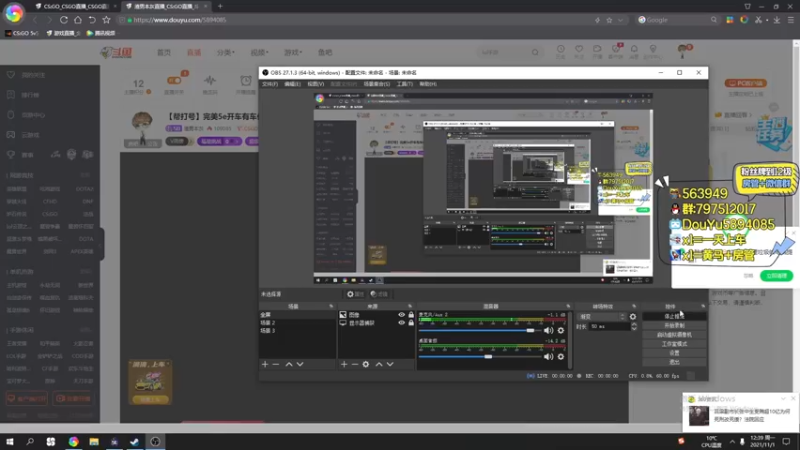Toggle visibility of the display capture source
800x450 pixels.
click(402, 323)
